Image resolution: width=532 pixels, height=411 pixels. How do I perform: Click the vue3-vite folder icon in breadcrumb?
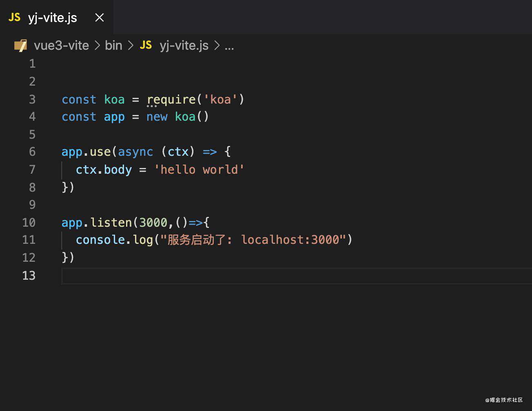click(x=20, y=45)
